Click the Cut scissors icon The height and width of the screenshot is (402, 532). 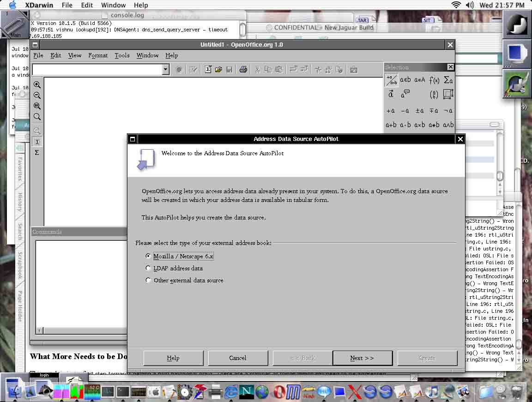[258, 70]
